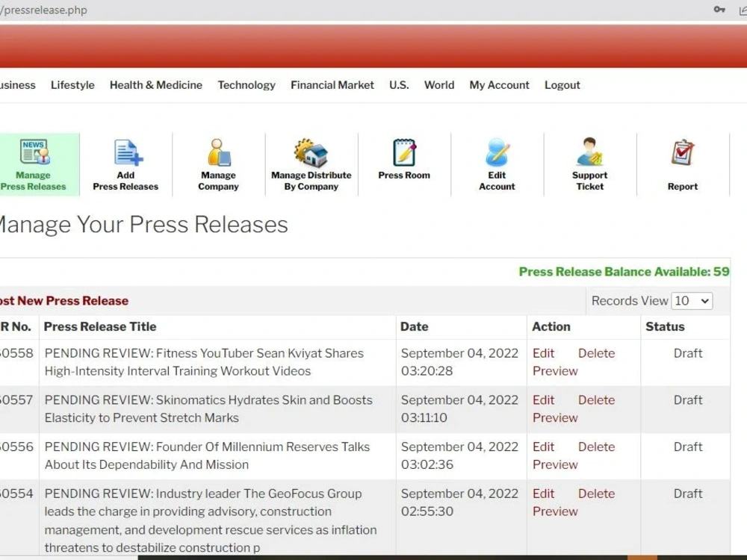Select title 'Founder Of Millennium Reserves Talks'
Viewport: 747px width, 560px height.
coord(262,447)
